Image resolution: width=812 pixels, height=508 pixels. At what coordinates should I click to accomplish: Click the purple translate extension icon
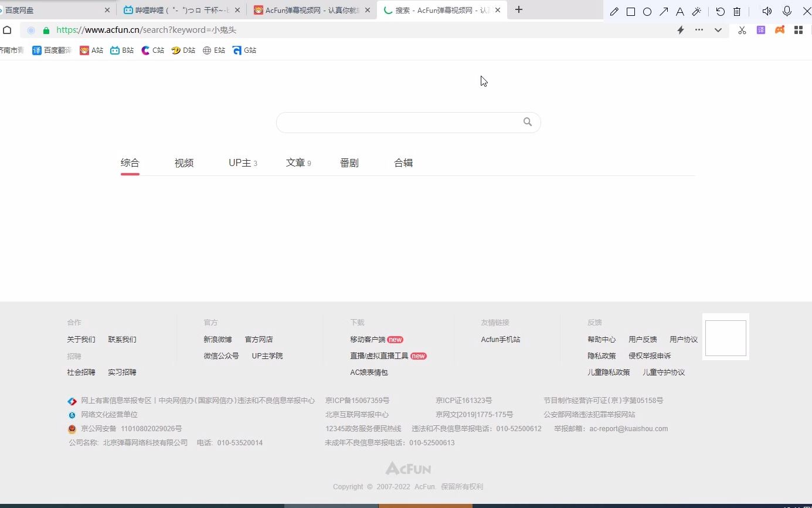point(761,30)
